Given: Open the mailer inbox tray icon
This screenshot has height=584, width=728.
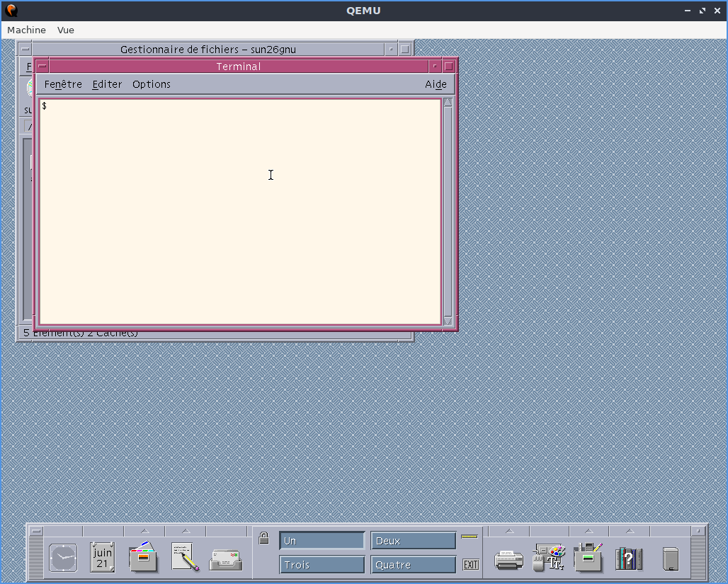Looking at the screenshot, I should click(226, 560).
